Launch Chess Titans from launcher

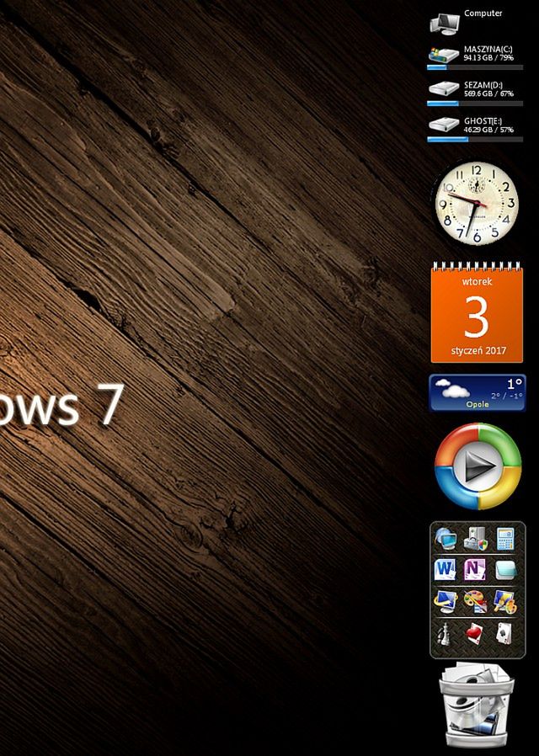(x=443, y=633)
